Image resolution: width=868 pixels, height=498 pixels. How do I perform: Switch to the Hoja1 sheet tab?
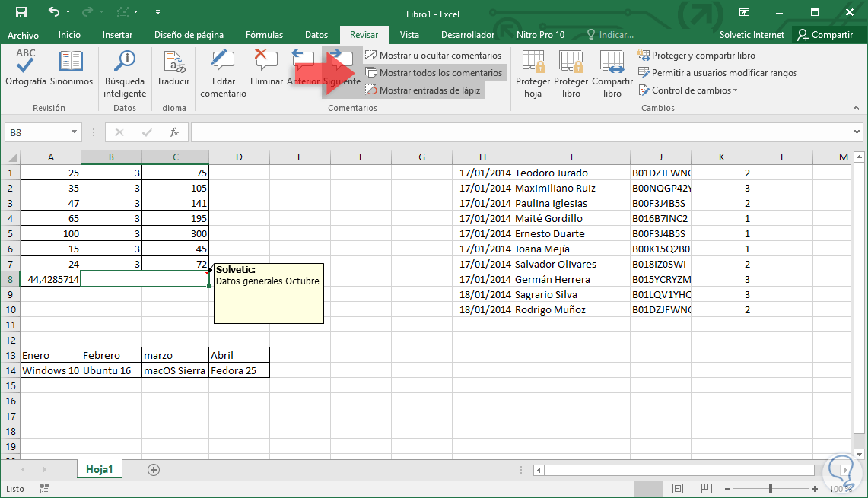(x=100, y=469)
